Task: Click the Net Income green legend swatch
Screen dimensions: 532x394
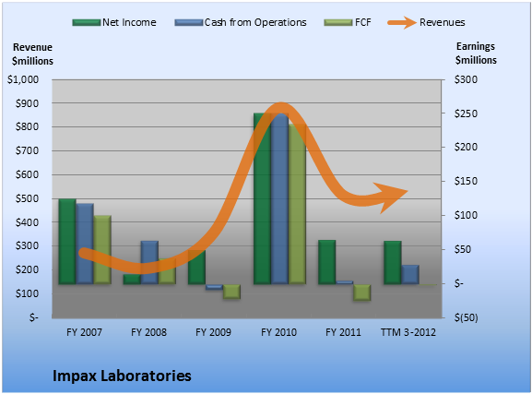Action: coord(87,22)
